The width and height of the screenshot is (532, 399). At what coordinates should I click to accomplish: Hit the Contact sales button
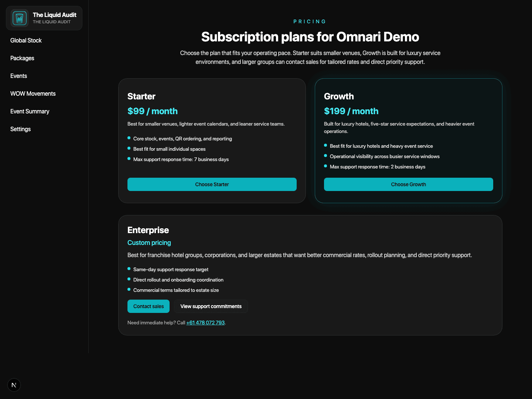pyautogui.click(x=149, y=306)
